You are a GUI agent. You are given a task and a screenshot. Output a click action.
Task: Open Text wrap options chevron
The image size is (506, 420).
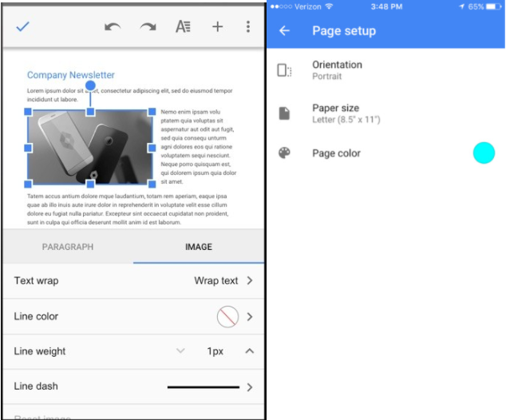[250, 280]
